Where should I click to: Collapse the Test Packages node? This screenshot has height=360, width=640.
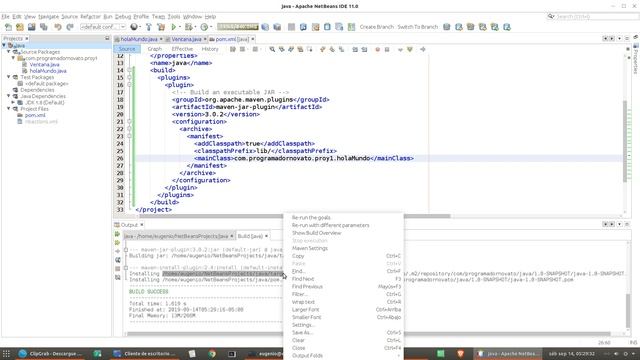9,77
